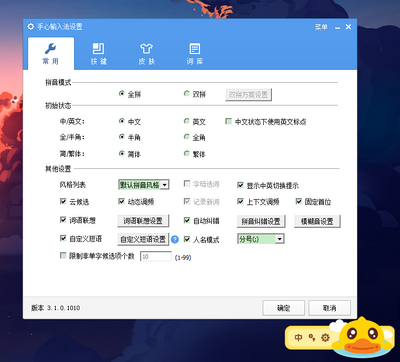This screenshot has height=362, width=400.
Task: Select the 繁体 radio button
Action: tap(187, 154)
